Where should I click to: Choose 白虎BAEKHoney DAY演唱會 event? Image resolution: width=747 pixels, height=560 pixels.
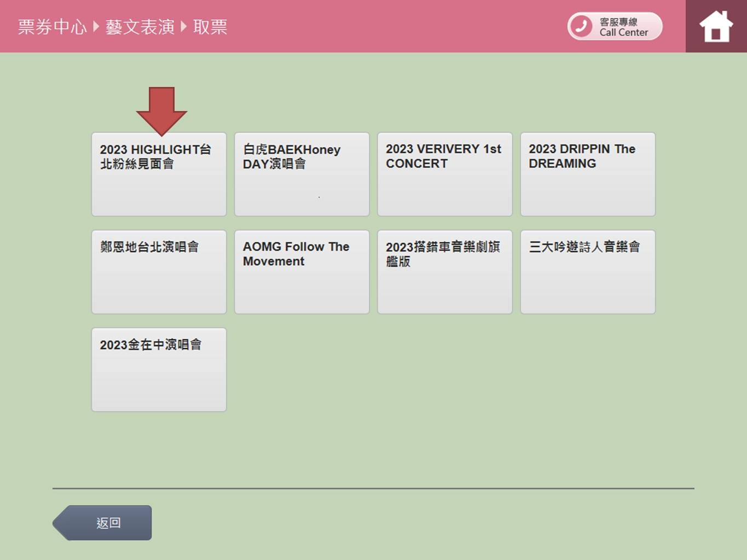click(x=302, y=174)
